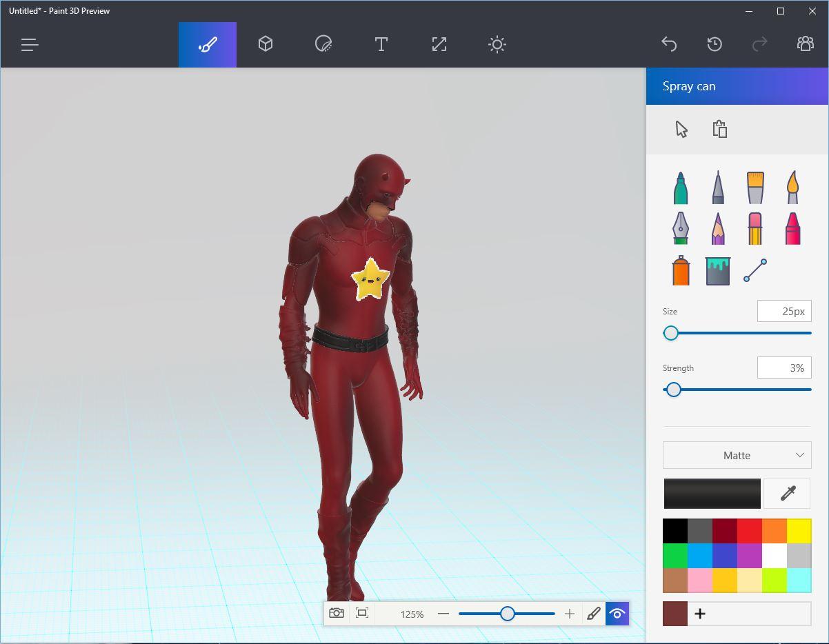Image resolution: width=829 pixels, height=644 pixels.
Task: Open the 3D objects cube tab
Action: [266, 45]
